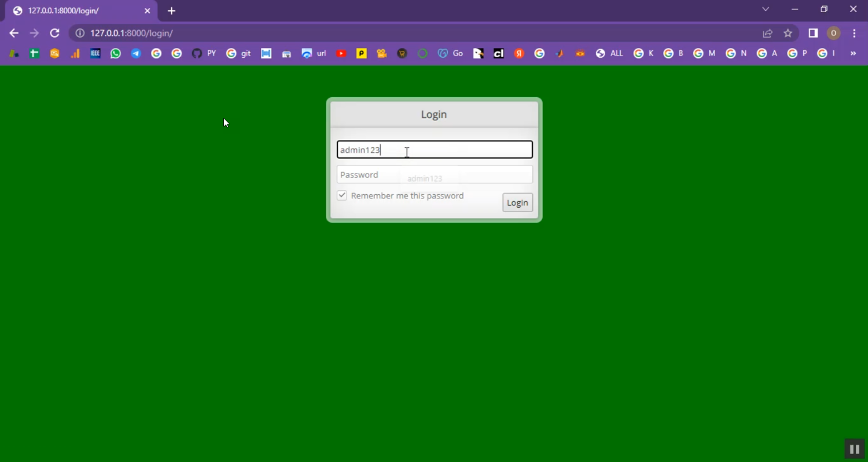Open the tab search dropdown arrow

766,9
